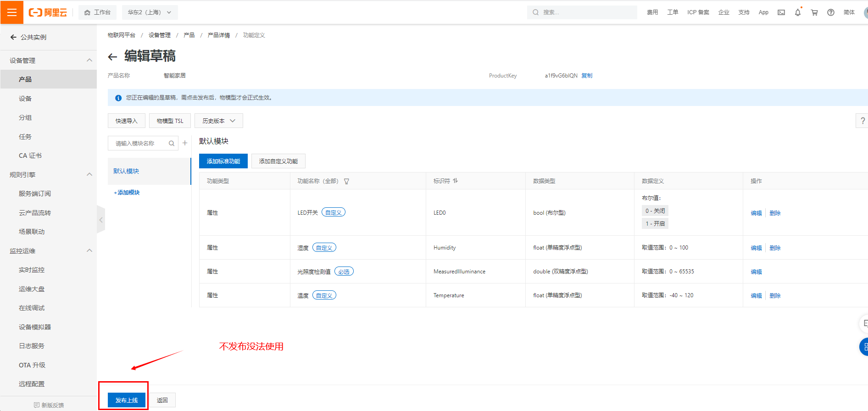The image size is (868, 411).
Task: Collapse the 规则引擎 section
Action: [x=89, y=174]
